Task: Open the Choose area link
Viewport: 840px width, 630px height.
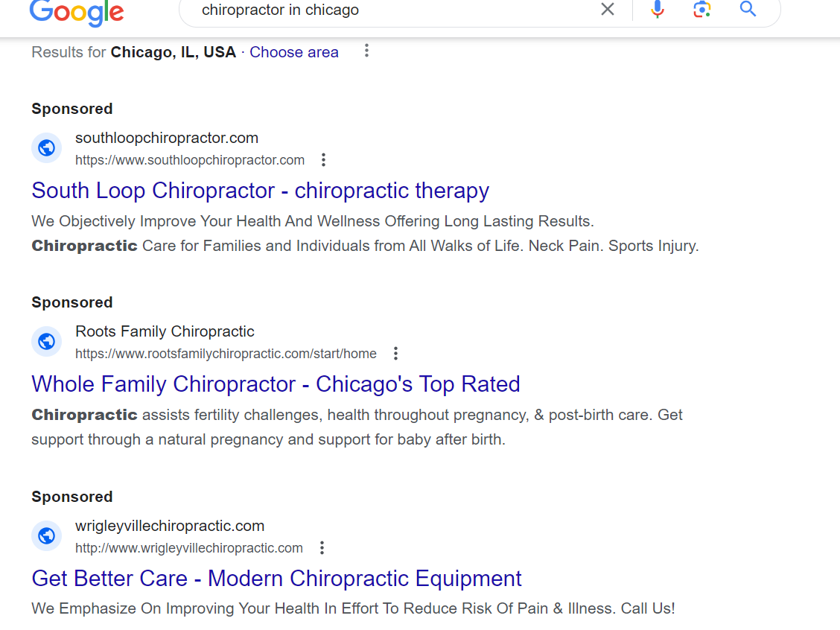Action: (x=294, y=52)
